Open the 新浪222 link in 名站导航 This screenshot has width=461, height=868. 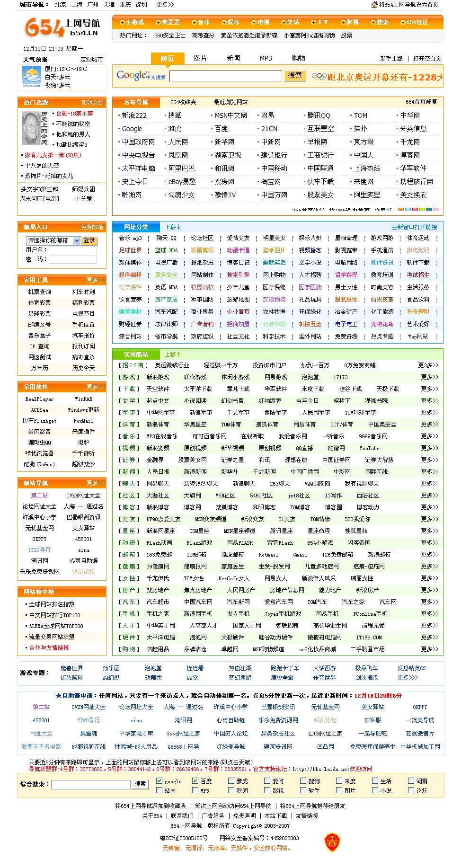click(x=134, y=115)
